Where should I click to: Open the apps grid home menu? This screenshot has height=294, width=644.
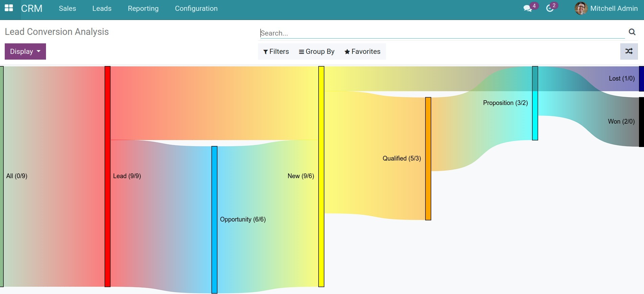click(x=9, y=8)
